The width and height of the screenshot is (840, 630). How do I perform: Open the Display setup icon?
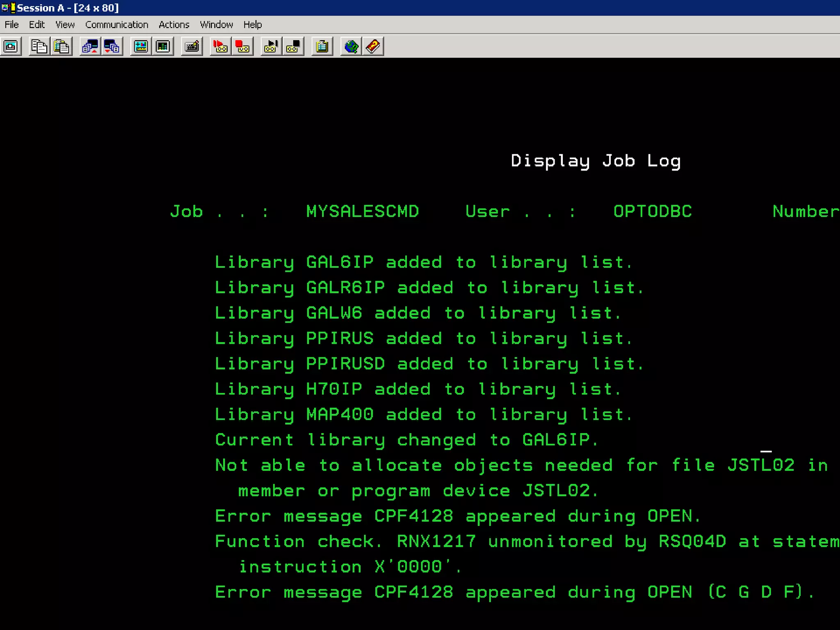[x=141, y=46]
